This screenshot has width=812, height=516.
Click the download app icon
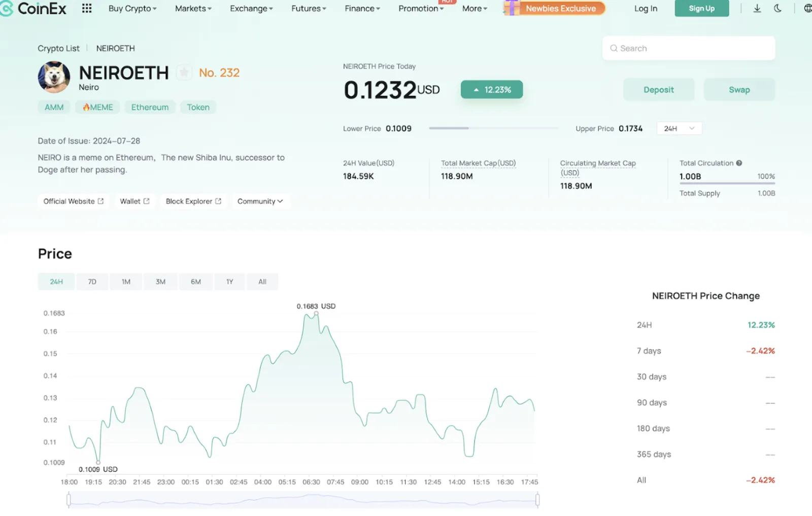pos(757,8)
